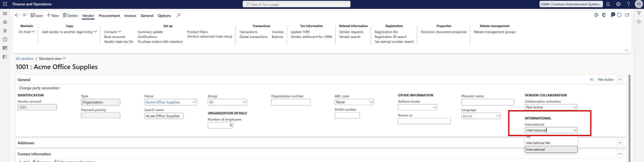The image size is (644, 162).
Task: Open the settings gear icon
Action: point(618,4)
